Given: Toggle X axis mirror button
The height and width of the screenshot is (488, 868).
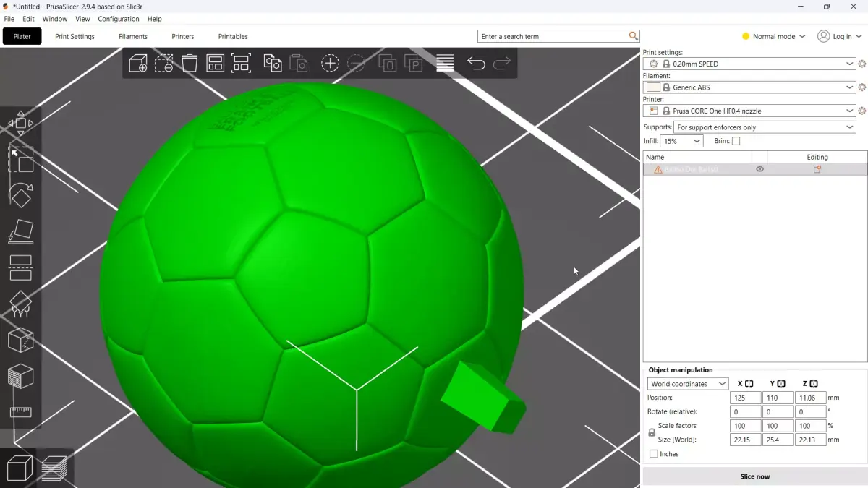Looking at the screenshot, I should point(749,384).
